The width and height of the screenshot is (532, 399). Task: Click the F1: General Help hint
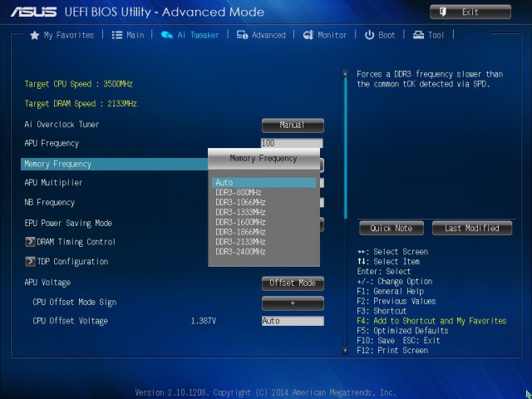pos(390,292)
